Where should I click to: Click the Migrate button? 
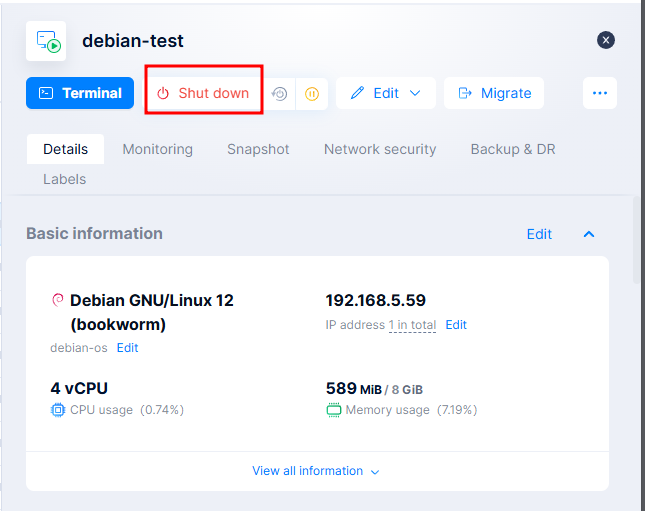494,93
